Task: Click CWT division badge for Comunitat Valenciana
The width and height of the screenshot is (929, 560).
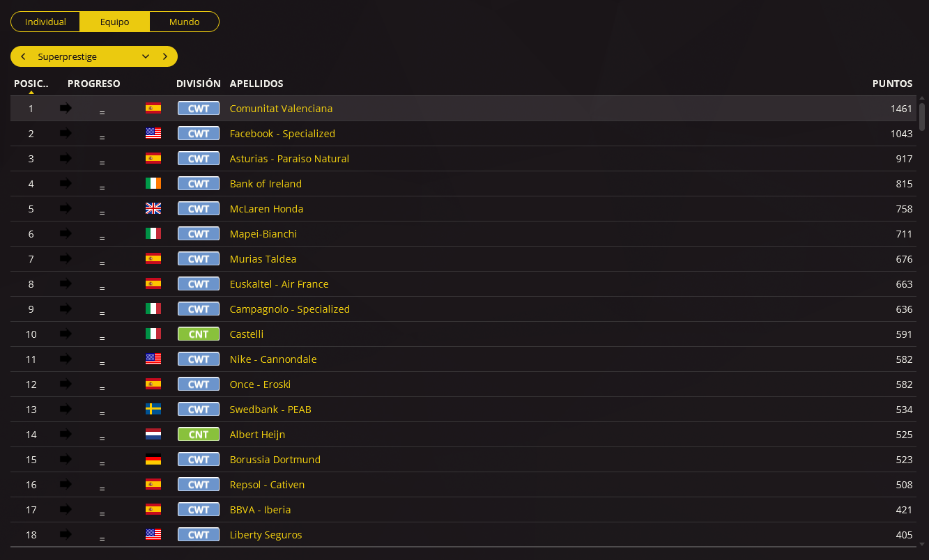Action: click(x=199, y=109)
